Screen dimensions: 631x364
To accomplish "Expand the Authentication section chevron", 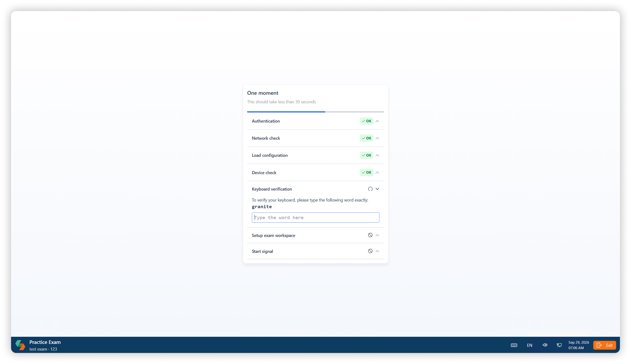I will click(x=377, y=121).
